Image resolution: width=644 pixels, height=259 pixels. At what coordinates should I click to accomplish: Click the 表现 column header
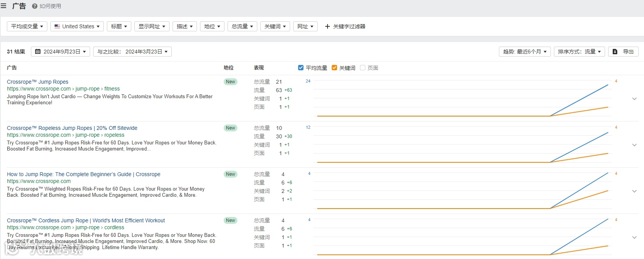[x=259, y=68]
